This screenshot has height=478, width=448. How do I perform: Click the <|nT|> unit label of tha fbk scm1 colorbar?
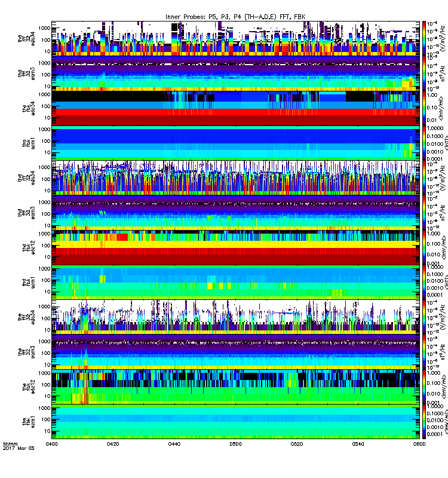click(x=445, y=143)
